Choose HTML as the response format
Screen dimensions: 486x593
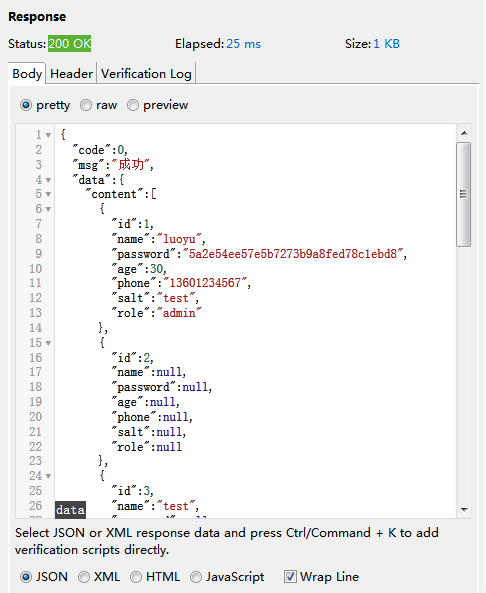click(136, 577)
